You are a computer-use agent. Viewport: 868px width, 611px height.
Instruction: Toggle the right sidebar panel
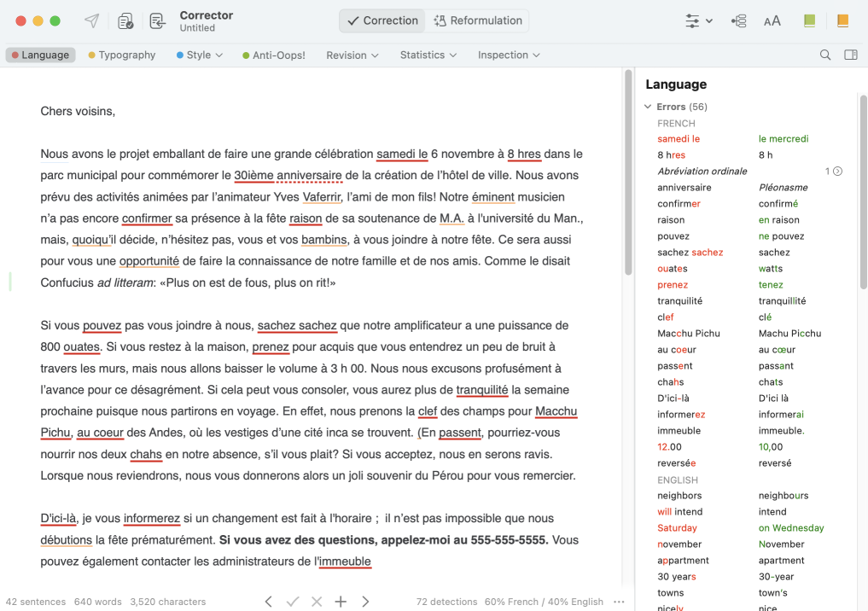pyautogui.click(x=851, y=55)
